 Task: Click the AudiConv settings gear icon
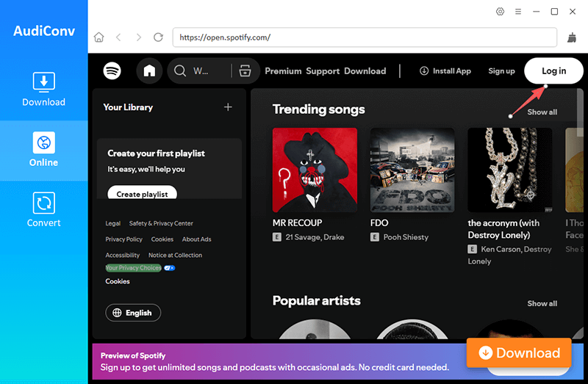coord(500,12)
